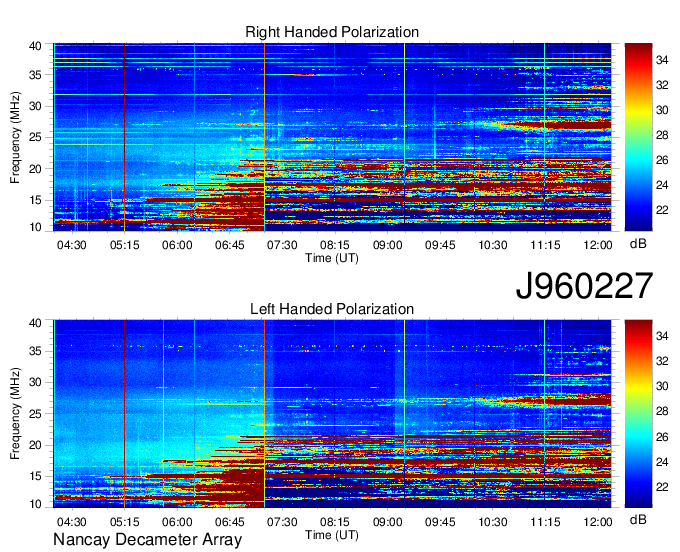Click the lower plot's 10 MHz frequency tick
This screenshot has width=680, height=552.
coord(35,504)
